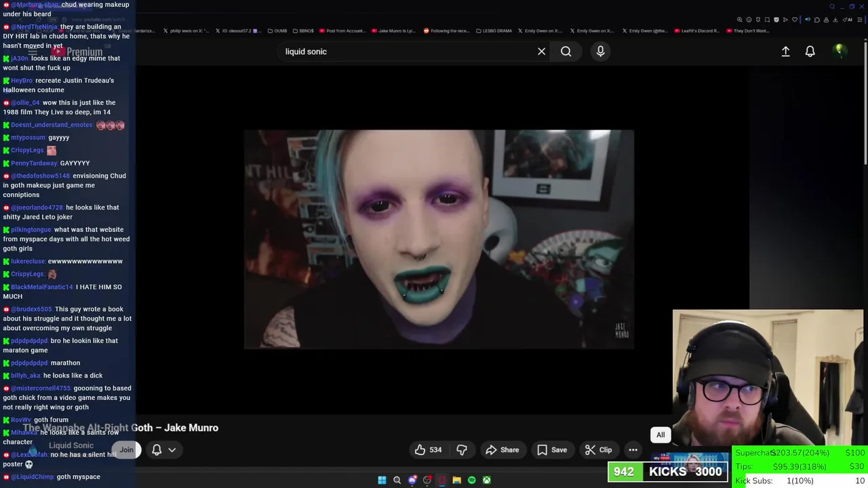
Task: Open File Explorer folder in taskbar
Action: pos(456,480)
